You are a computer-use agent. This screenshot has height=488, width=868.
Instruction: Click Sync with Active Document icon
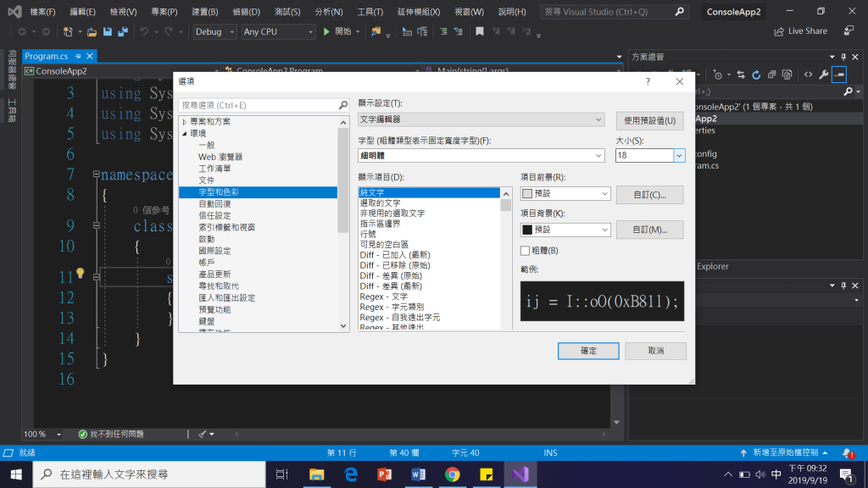741,75
